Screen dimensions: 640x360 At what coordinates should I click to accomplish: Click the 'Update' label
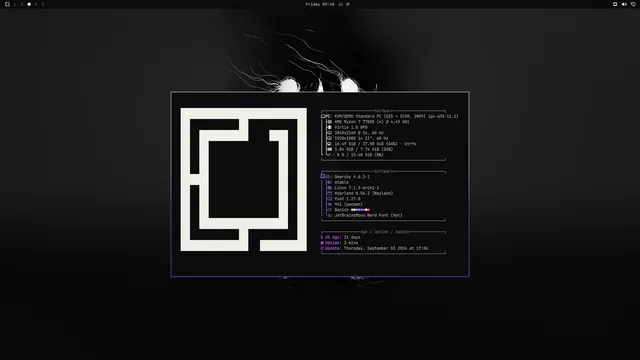pos(333,248)
